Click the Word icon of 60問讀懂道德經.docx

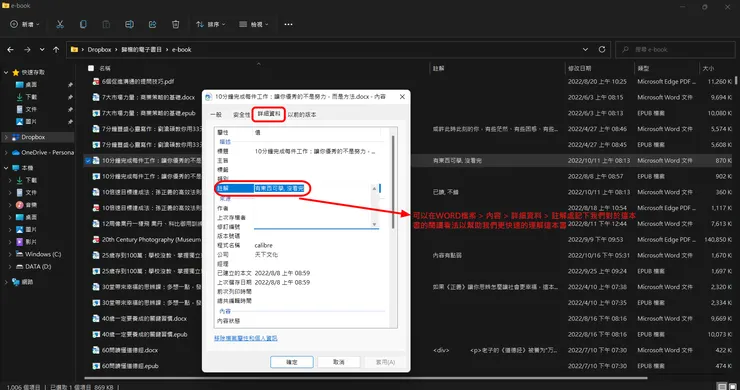coord(96,350)
